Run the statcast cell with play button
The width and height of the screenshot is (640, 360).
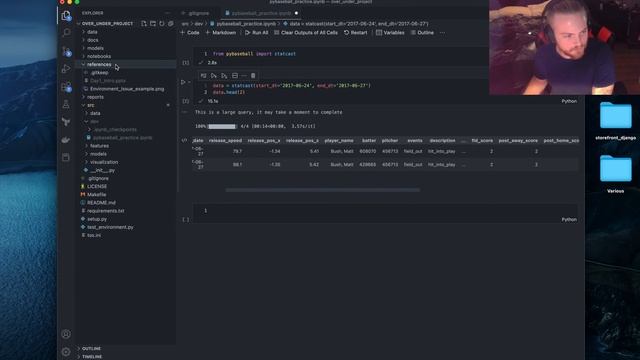pos(183,82)
